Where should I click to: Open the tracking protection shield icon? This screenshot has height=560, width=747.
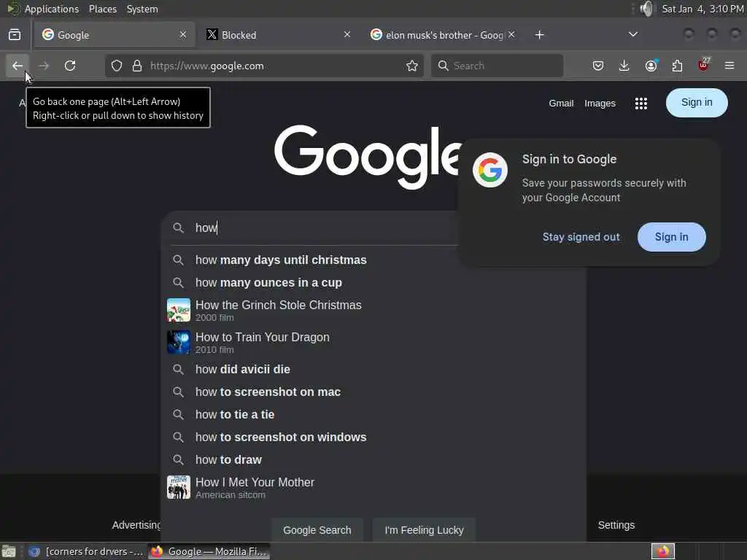click(x=117, y=66)
